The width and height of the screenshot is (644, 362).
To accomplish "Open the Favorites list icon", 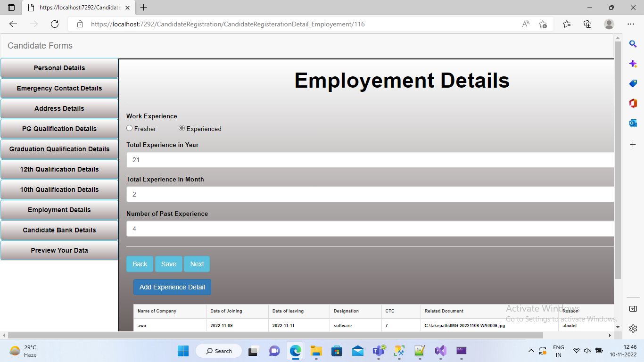I will point(567,24).
